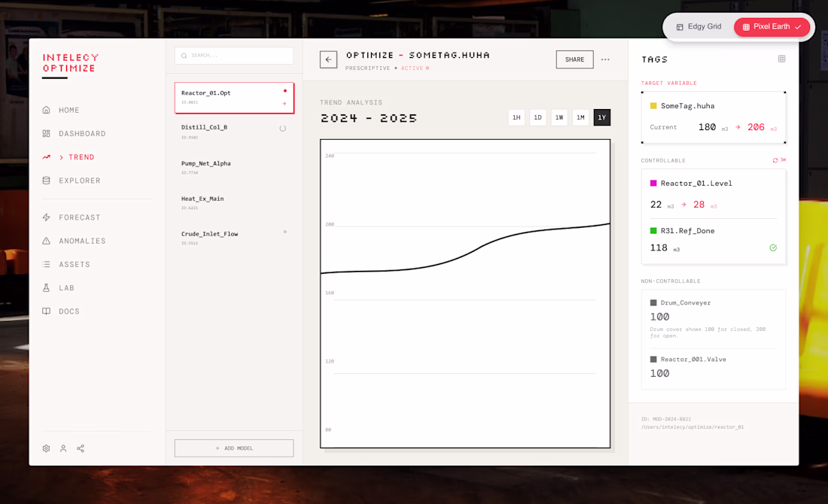This screenshot has height=504, width=828.
Task: Click the grey Reactor_001.Valve swatch
Action: (x=653, y=360)
